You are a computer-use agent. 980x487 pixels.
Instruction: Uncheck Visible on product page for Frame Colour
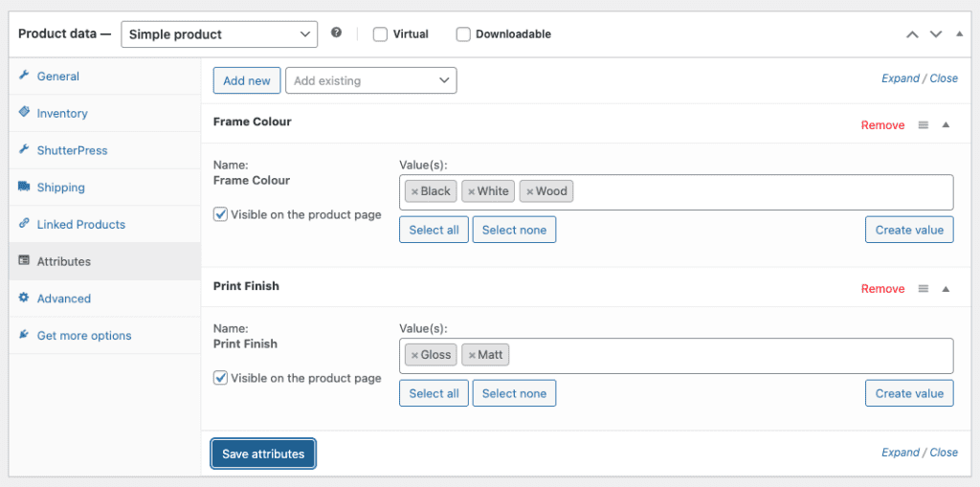221,214
